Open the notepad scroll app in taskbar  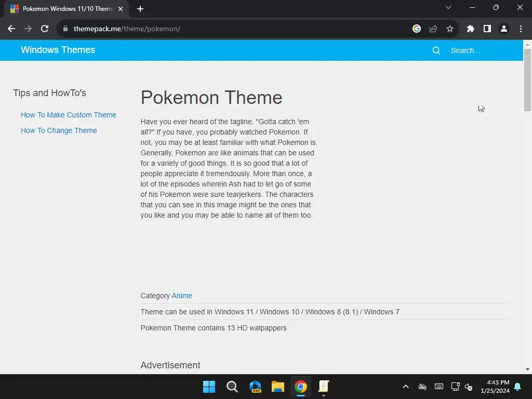(324, 387)
